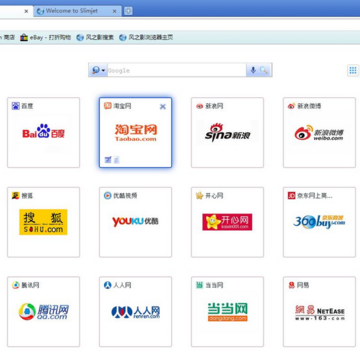The width and height of the screenshot is (360, 360).
Task: Click the Tencent favicon in tile header
Action: coord(16,285)
